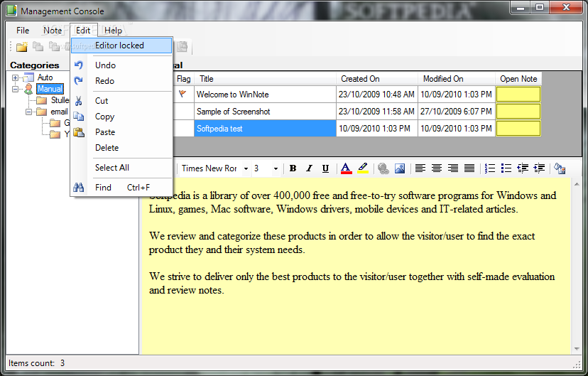Sort notes by the Created On header
The height and width of the screenshot is (376, 588).
377,79
